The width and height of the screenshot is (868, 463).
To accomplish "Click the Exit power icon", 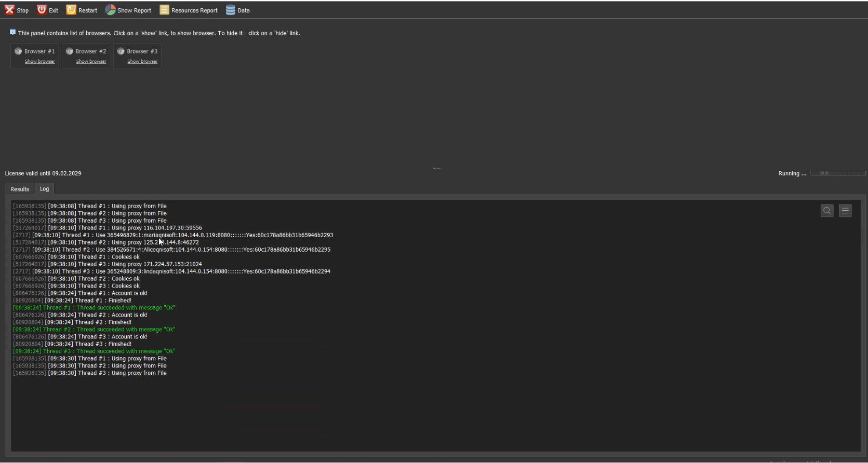I will click(42, 10).
